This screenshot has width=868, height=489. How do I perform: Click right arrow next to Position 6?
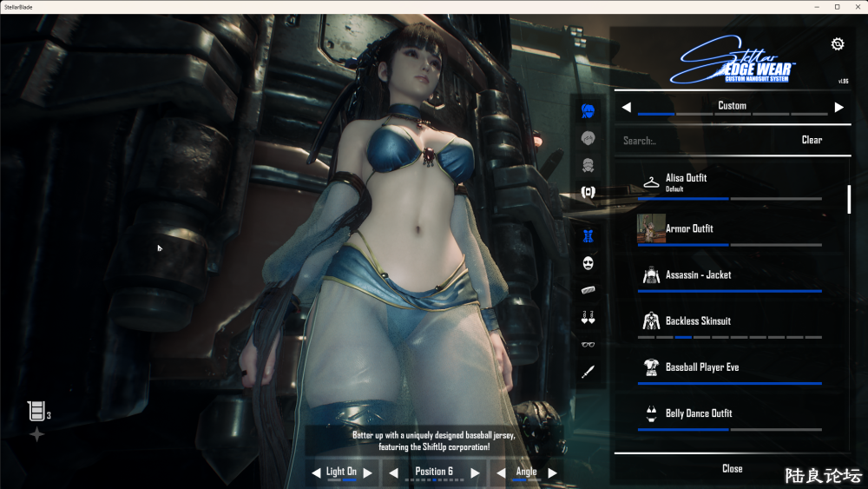(475, 473)
